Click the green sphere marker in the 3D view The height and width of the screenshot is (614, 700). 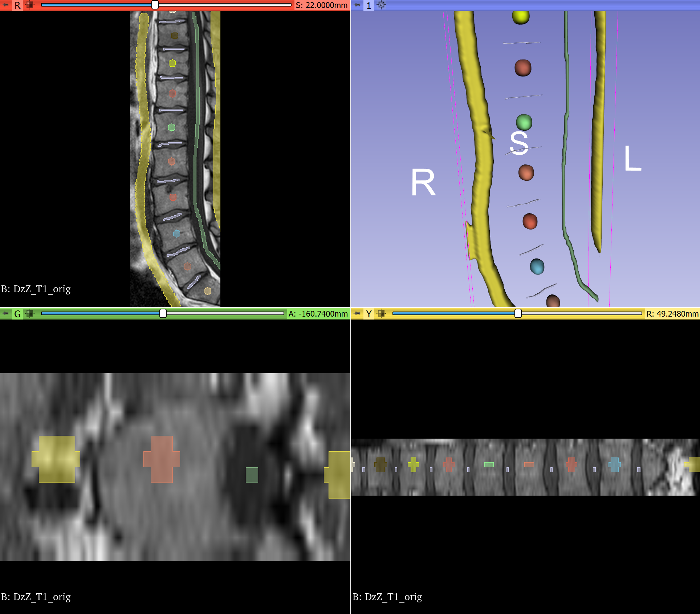(x=524, y=122)
